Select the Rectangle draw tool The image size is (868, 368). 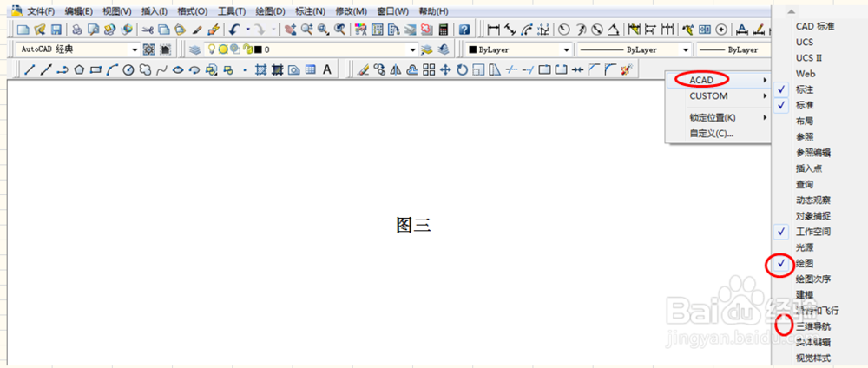[95, 69]
